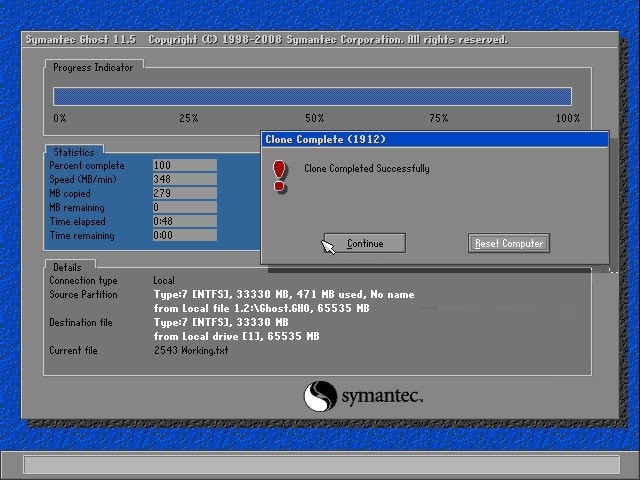Click the 2543 Working.txt current file entry

tap(191, 351)
